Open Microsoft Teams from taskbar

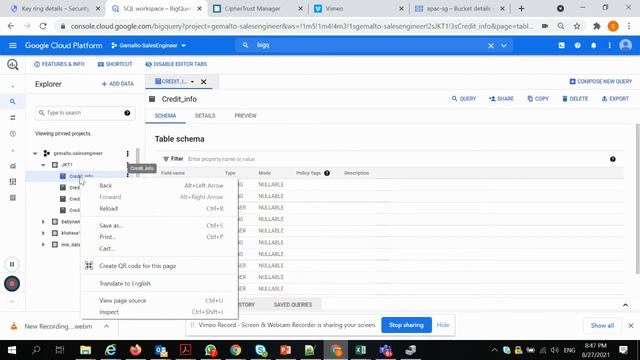point(386,350)
